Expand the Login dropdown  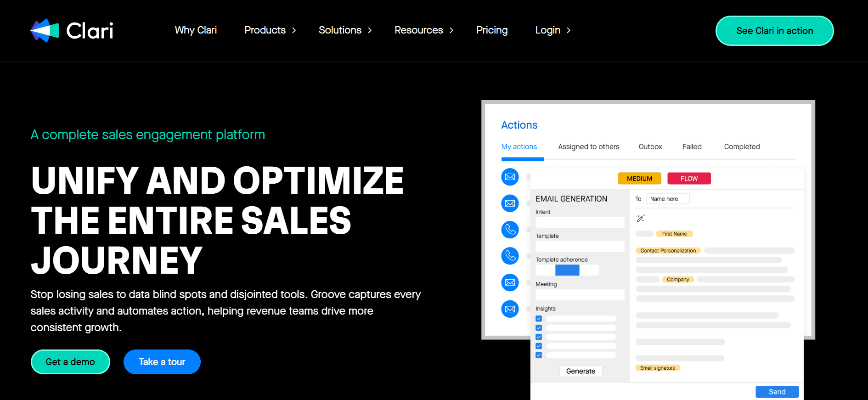pyautogui.click(x=553, y=30)
